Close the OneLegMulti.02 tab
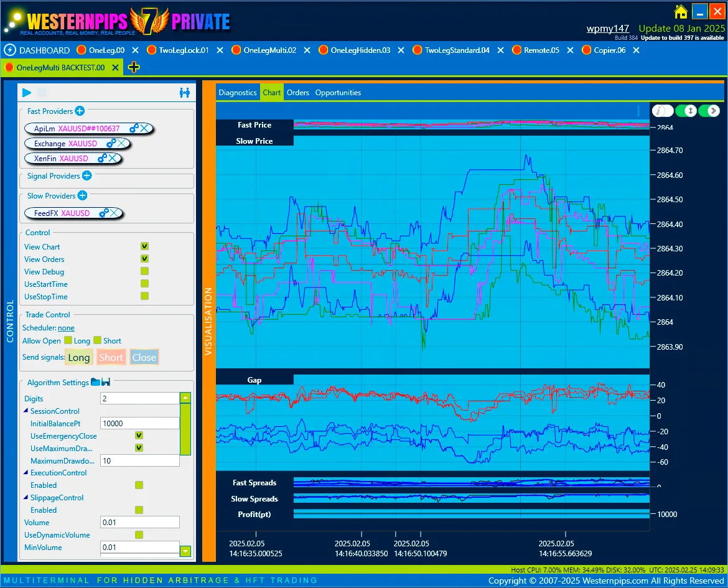 point(307,50)
